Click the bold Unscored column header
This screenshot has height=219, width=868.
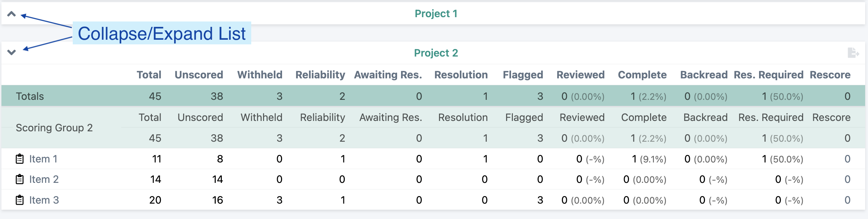point(199,75)
